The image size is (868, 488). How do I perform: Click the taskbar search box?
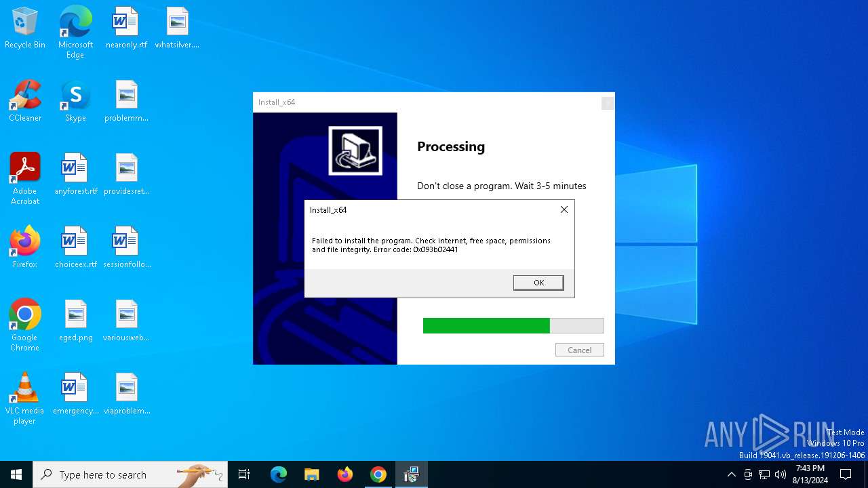[130, 474]
